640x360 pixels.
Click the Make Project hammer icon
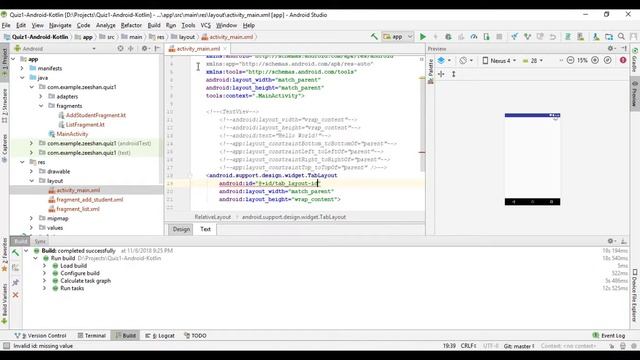click(x=374, y=37)
